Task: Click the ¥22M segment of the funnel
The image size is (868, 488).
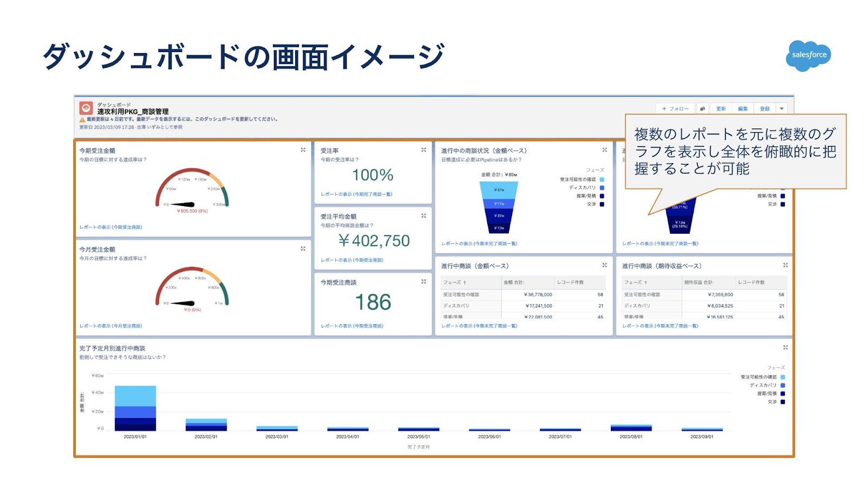Action: click(499, 215)
